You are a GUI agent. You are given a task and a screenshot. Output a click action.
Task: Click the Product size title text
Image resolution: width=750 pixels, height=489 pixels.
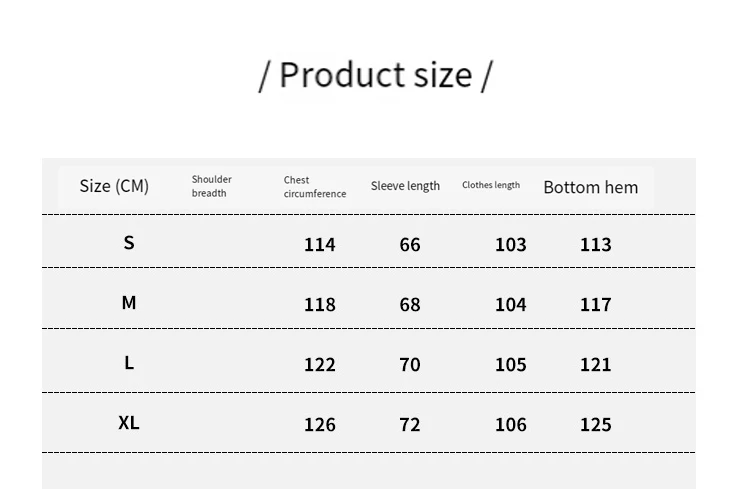375,75
